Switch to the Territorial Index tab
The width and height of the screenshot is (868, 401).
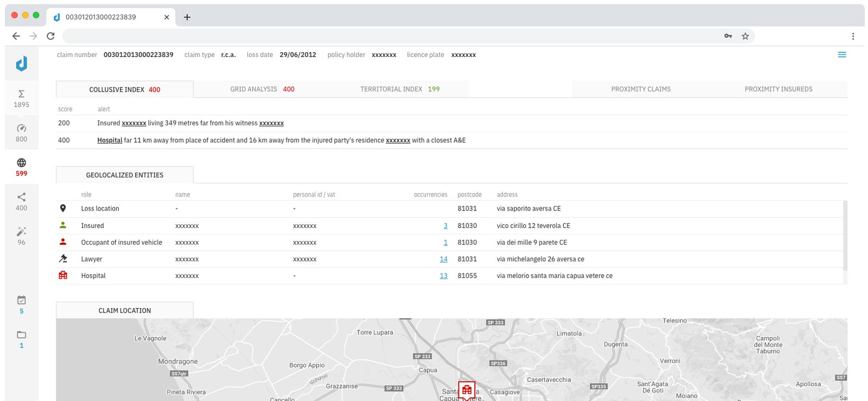pyautogui.click(x=400, y=89)
